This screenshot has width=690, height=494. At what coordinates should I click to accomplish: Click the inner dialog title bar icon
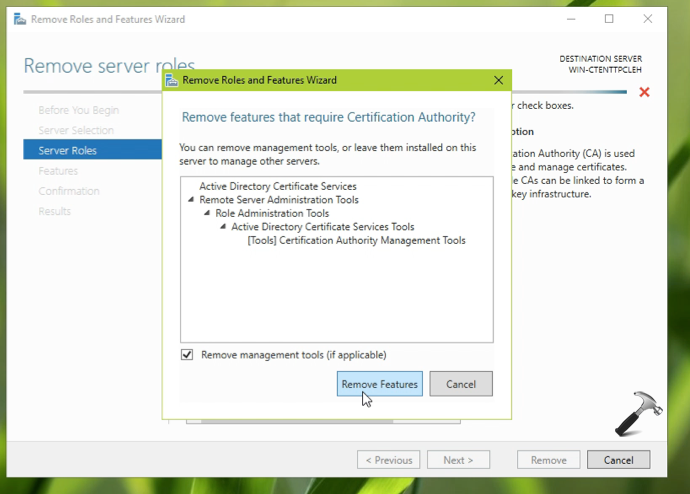click(x=172, y=80)
